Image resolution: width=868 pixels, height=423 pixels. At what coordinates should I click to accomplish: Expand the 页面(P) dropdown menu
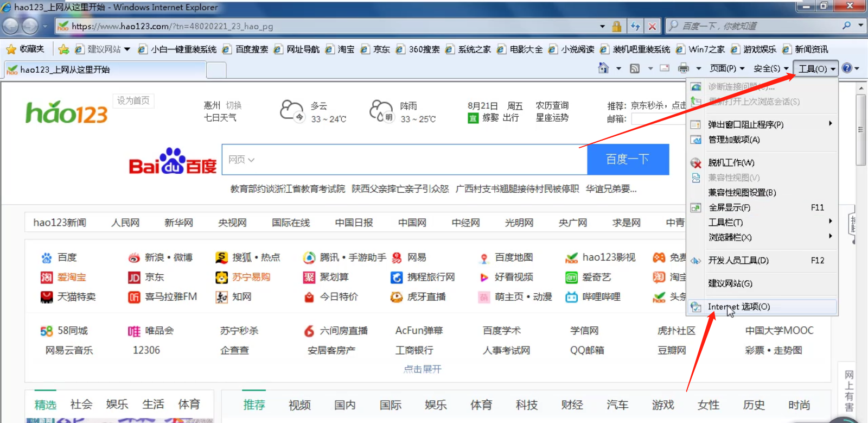coord(727,68)
